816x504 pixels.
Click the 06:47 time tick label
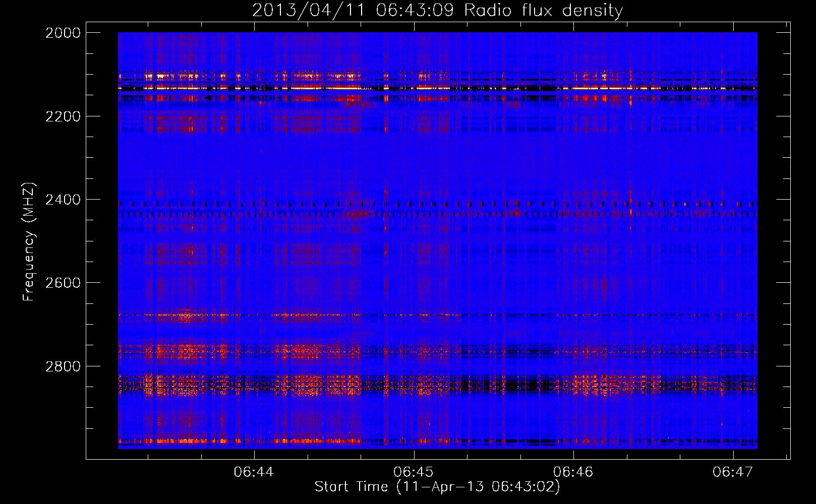click(733, 472)
